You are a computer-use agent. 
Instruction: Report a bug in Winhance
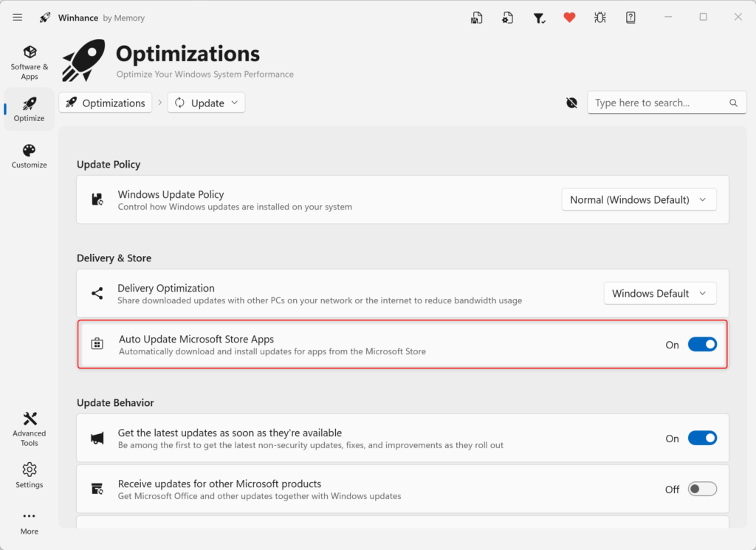pyautogui.click(x=600, y=16)
